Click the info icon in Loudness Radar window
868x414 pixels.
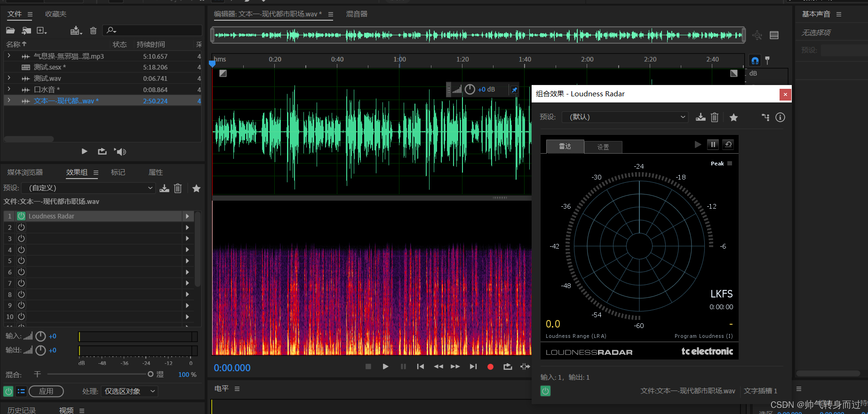click(x=780, y=117)
